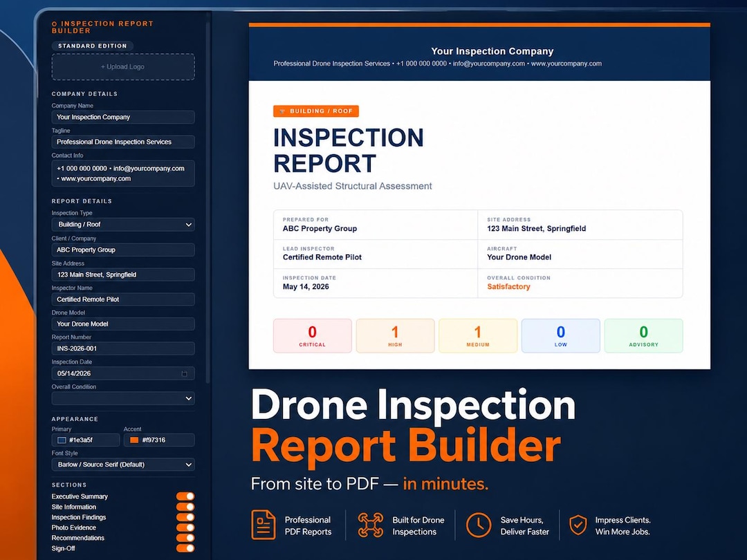Click the 'Satisfactory' overall condition value
This screenshot has width=747, height=560.
pos(508,287)
